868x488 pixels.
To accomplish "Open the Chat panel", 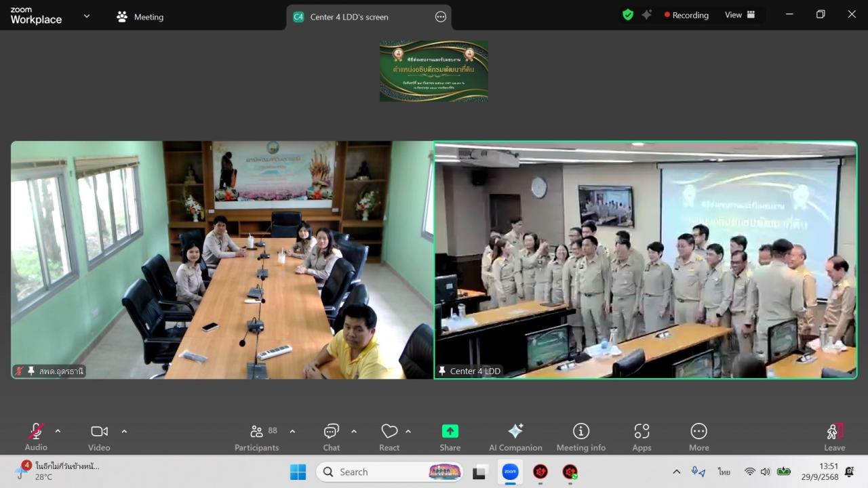I will tap(331, 436).
